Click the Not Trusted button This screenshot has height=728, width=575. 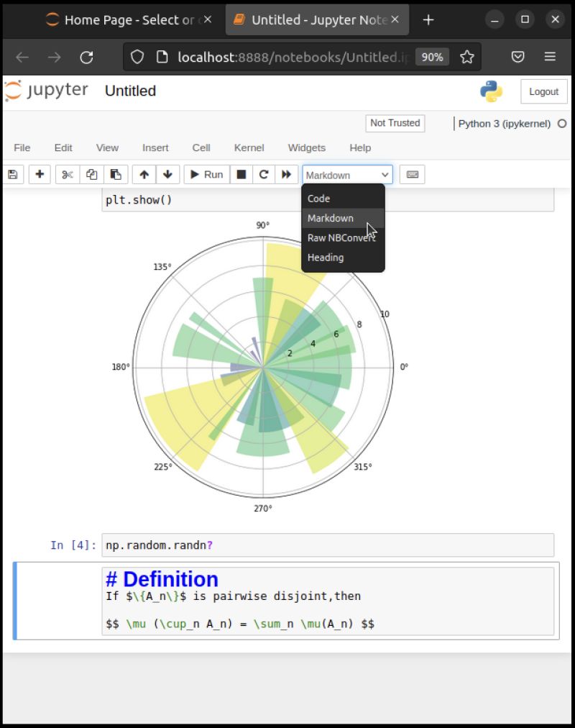tap(395, 124)
